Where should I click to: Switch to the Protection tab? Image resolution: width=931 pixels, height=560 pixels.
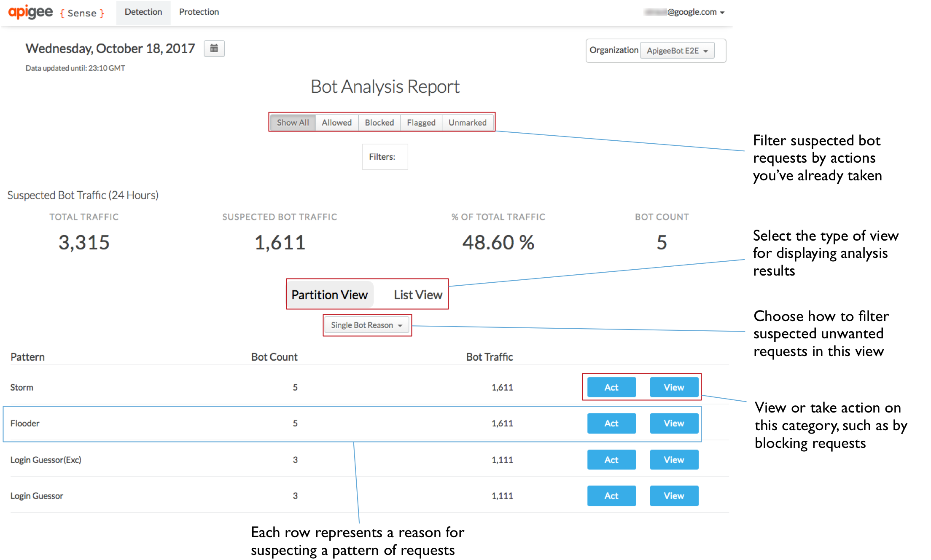point(199,12)
